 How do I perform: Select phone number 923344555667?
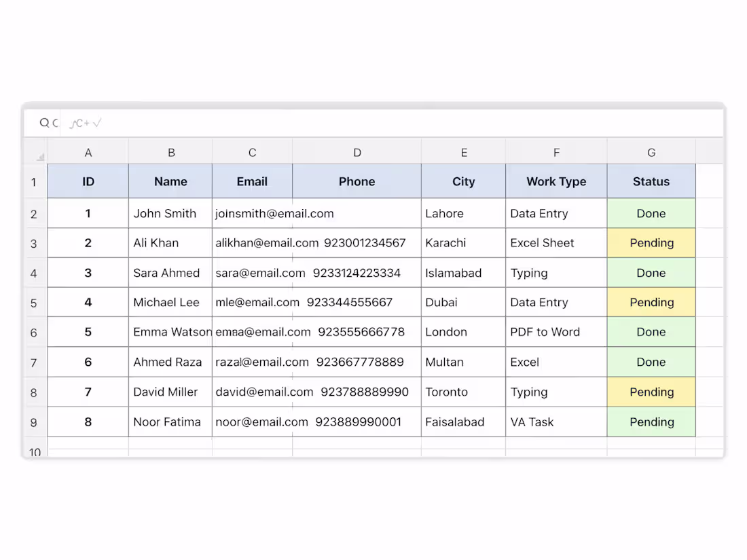coord(350,302)
